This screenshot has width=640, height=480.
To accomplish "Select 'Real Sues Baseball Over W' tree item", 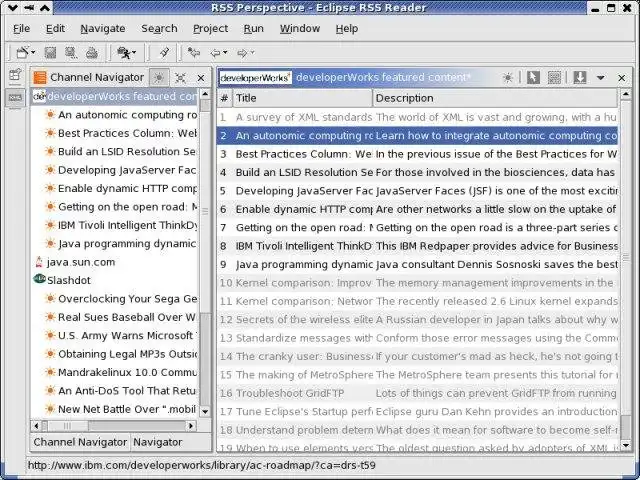I will tap(127, 317).
